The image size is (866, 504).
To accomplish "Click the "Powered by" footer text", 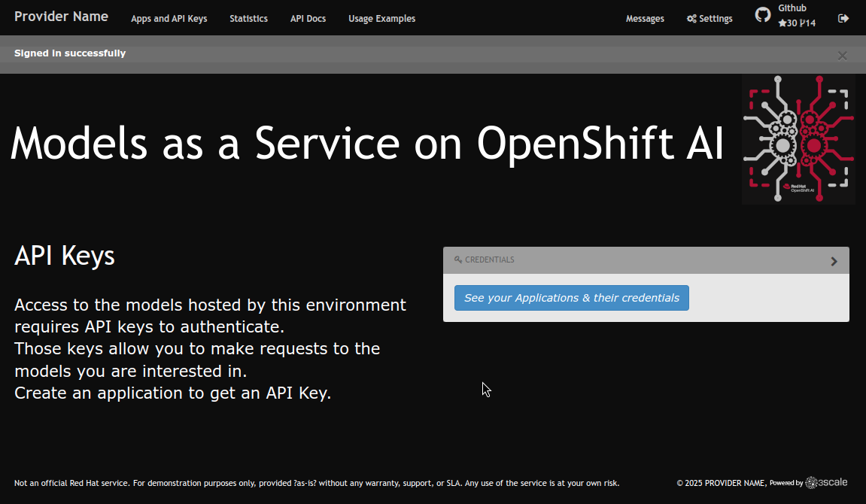I will (x=786, y=483).
